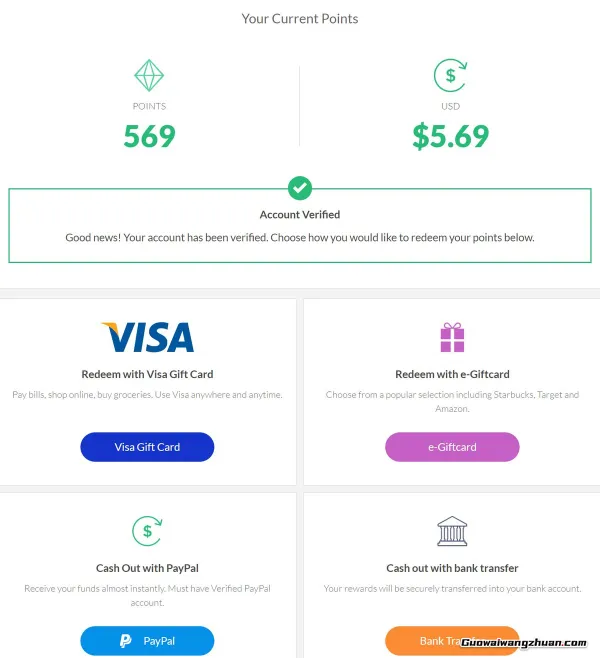Click the green verified checkmark icon

pos(299,187)
